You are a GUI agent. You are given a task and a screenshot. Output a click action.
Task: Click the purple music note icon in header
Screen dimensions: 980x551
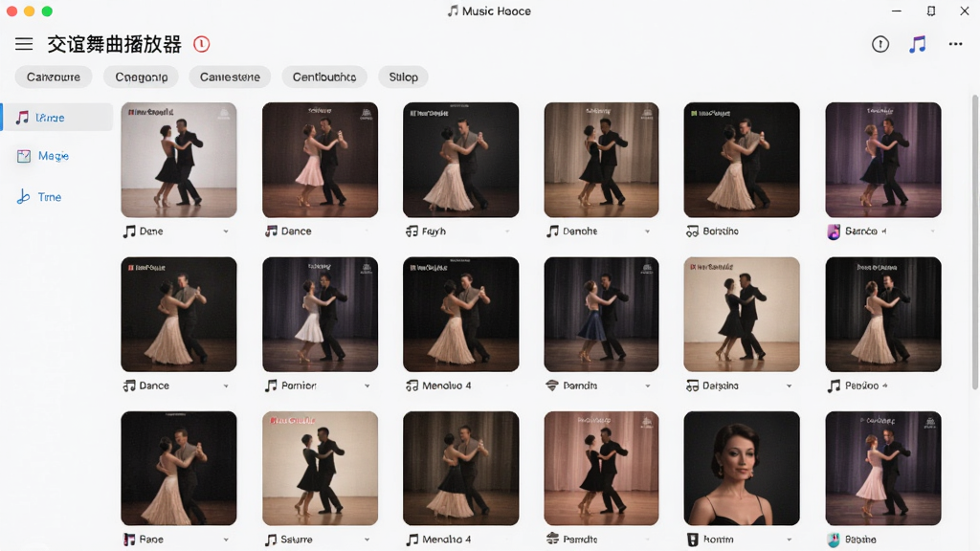tap(917, 44)
